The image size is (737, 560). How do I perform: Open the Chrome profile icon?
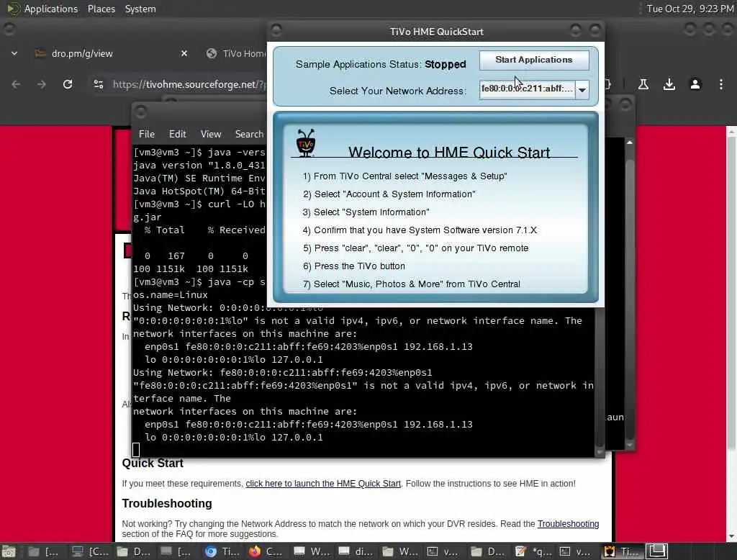695,84
